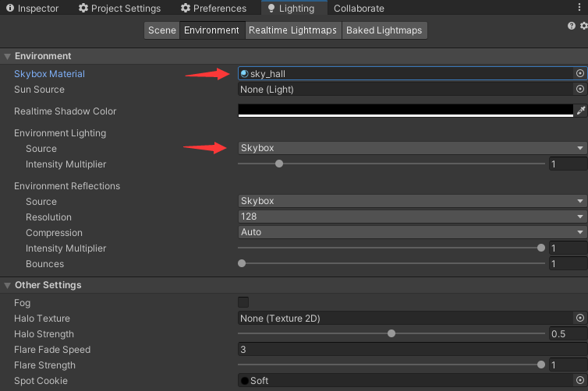
Task: Select the Environment settings button
Action: (212, 30)
